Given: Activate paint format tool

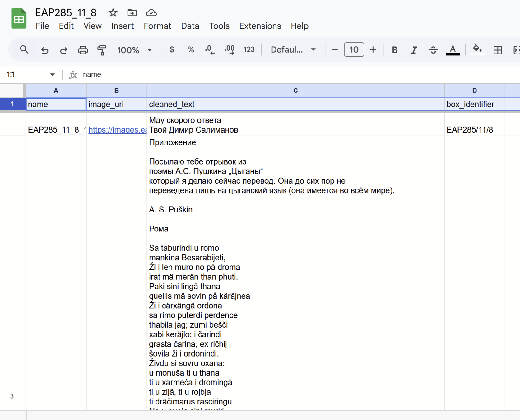Looking at the screenshot, I should click(x=102, y=50).
